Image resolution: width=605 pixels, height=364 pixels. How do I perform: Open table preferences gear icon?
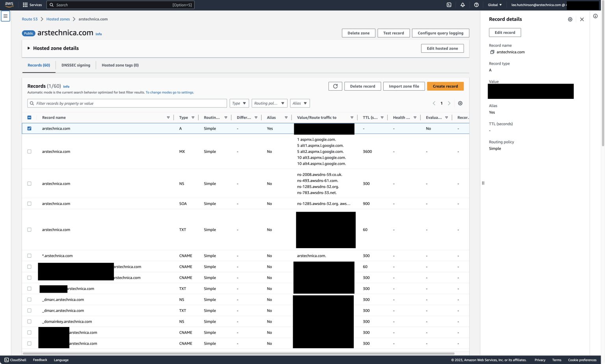(460, 103)
